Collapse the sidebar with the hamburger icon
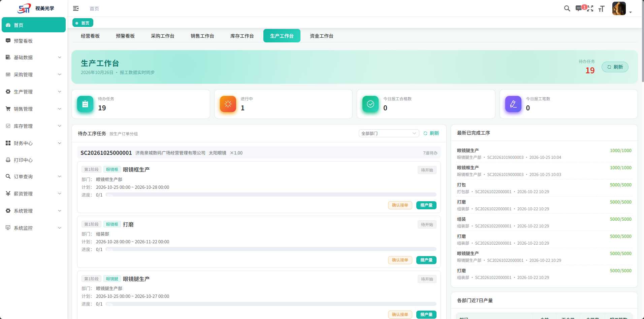The image size is (644, 319). [76, 8]
